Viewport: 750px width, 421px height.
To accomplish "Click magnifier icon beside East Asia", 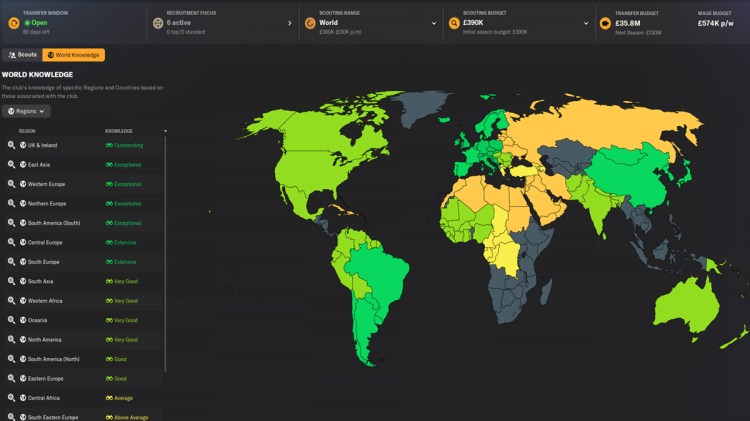I will coord(11,165).
